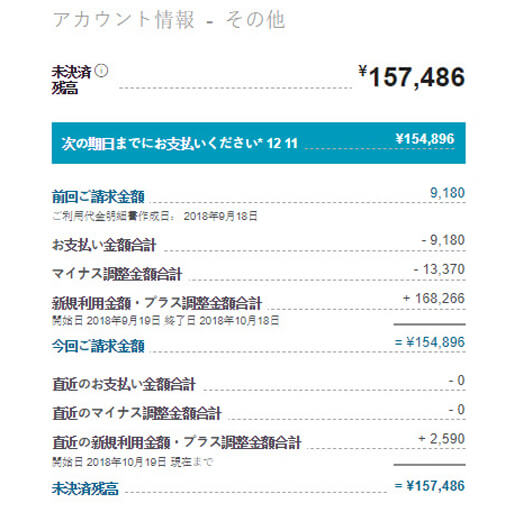Click the payment due date banner text
Viewport: 515px width, 515px height.
(x=179, y=144)
